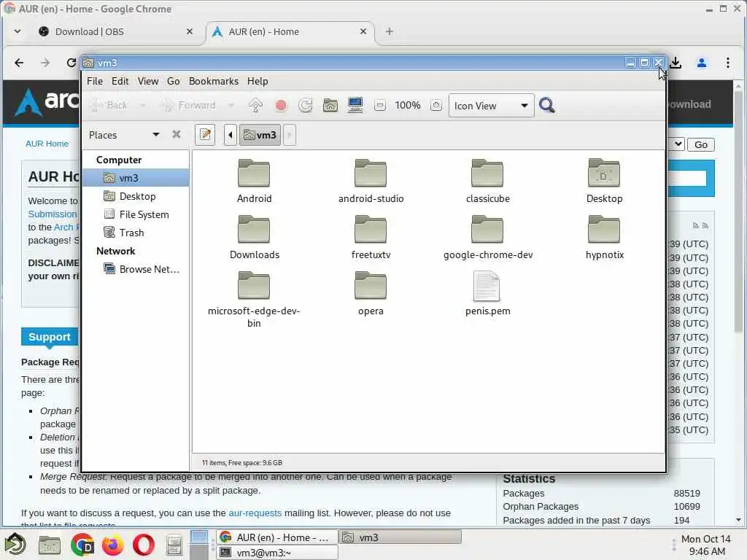Close the Places sidebar with X
Screen dimensions: 747x560
(177, 135)
